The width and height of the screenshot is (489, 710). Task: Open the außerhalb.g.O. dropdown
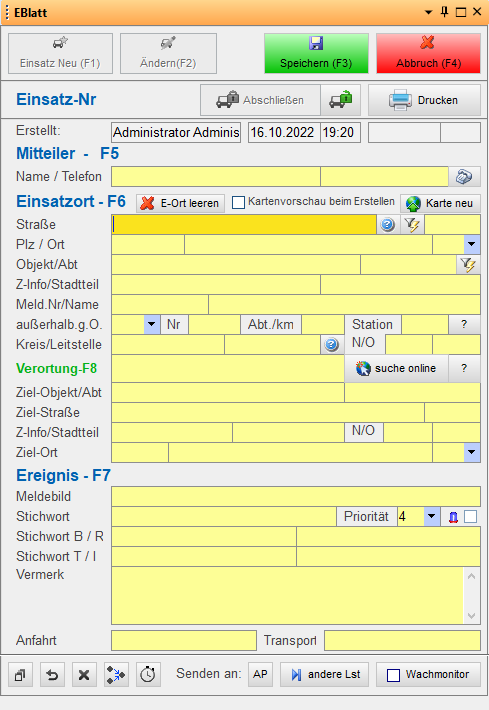(x=152, y=324)
